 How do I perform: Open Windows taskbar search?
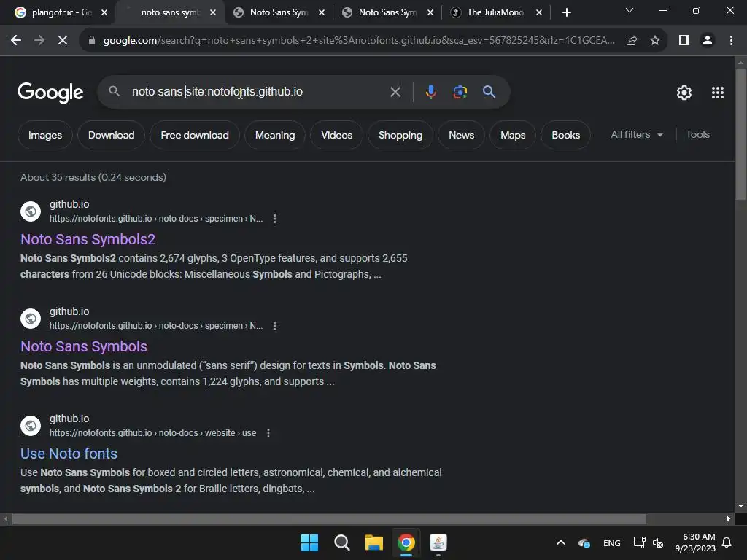(x=341, y=542)
